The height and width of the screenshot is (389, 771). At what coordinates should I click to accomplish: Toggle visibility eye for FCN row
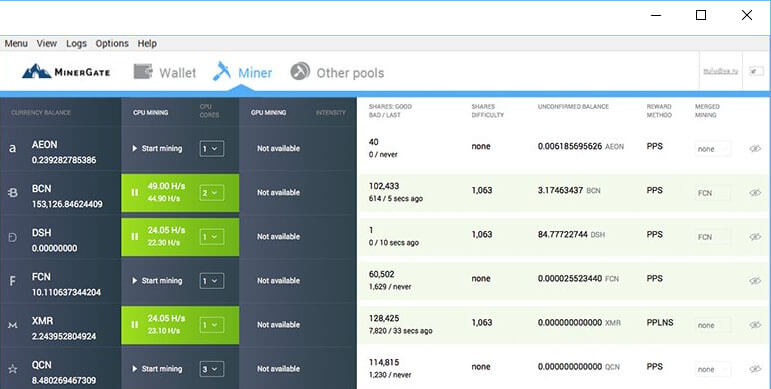tap(755, 281)
